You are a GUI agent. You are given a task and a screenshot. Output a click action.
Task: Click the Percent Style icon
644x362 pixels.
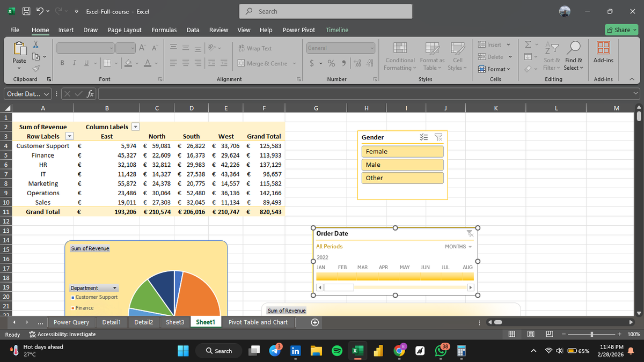332,63
